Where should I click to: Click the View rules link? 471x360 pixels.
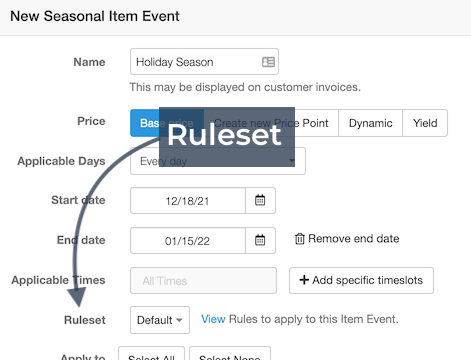point(213,319)
